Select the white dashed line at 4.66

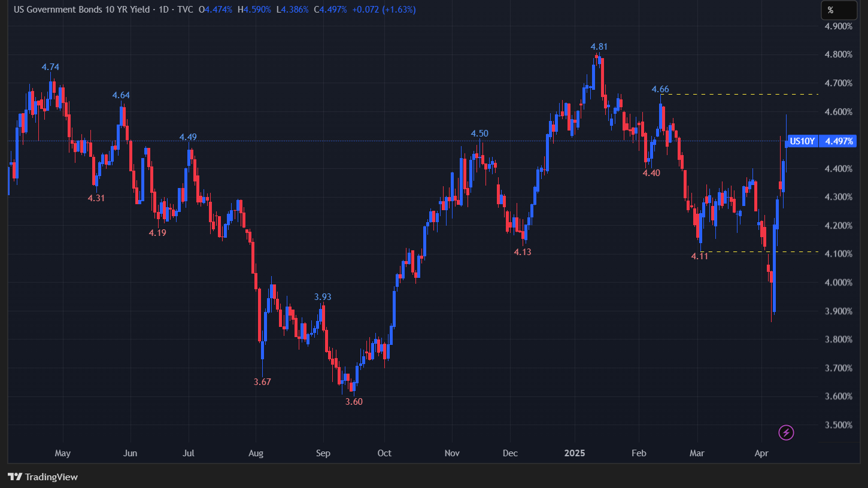click(x=739, y=95)
